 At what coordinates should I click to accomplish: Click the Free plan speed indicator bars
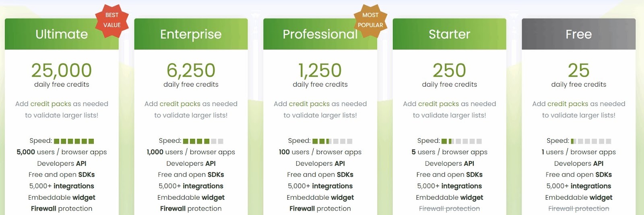[x=591, y=141]
